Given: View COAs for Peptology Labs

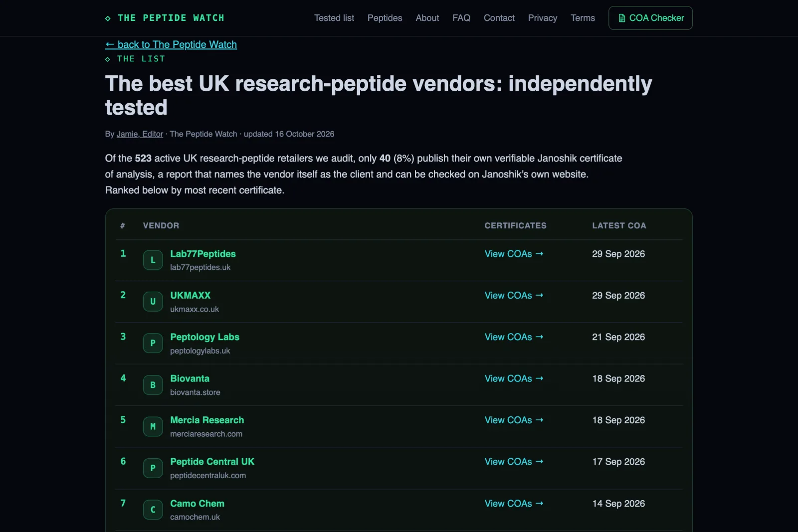Looking at the screenshot, I should 514,337.
